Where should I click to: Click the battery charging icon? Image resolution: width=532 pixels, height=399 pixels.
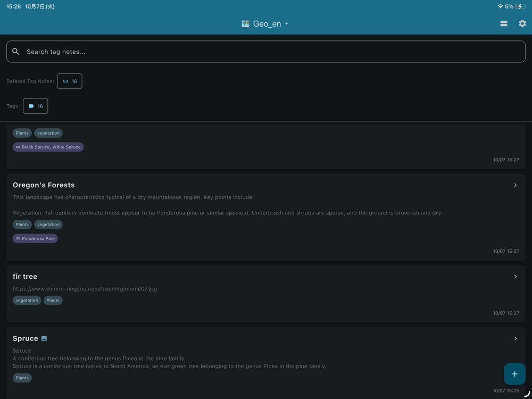520,6
